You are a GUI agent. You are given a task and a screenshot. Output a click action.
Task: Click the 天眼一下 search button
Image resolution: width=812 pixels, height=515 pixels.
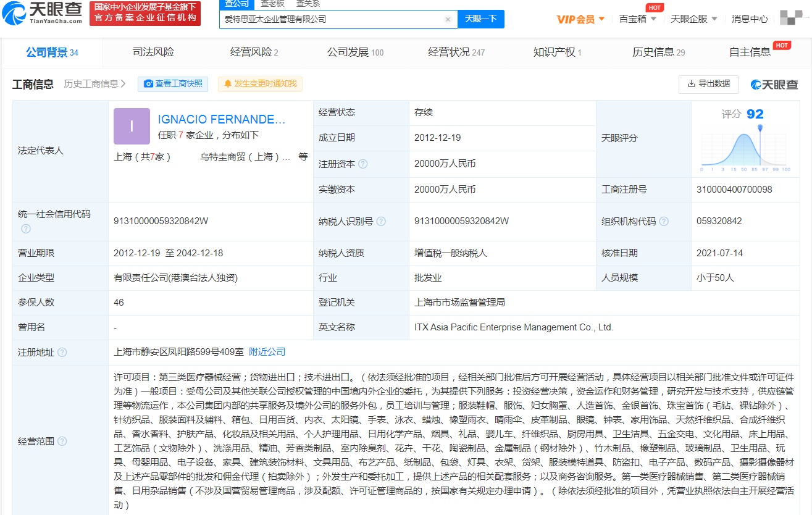[480, 19]
